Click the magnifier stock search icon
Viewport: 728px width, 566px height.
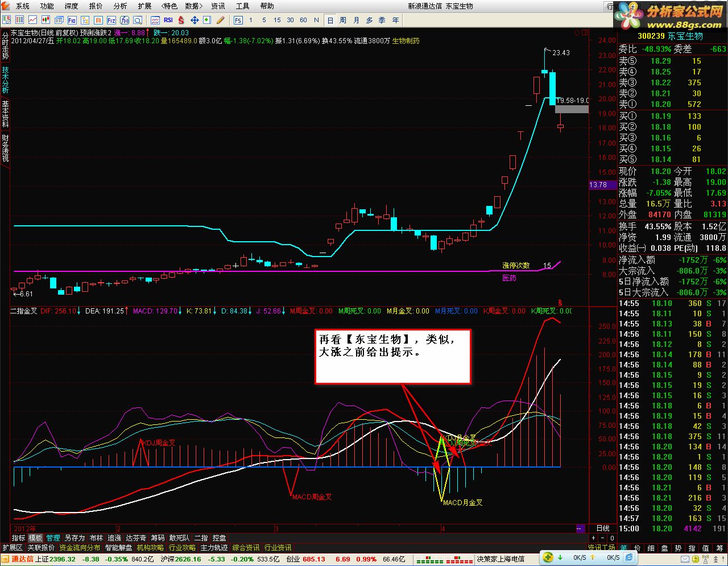[x=137, y=20]
